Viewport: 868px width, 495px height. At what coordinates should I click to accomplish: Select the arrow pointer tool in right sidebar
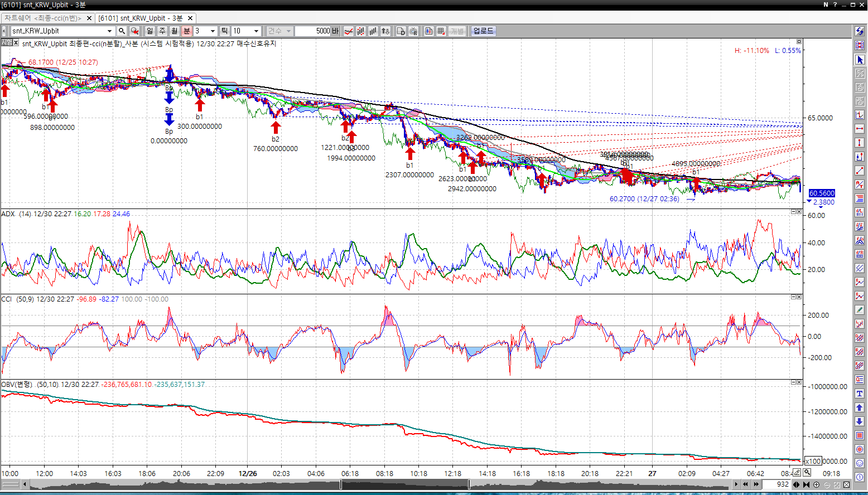pos(860,60)
